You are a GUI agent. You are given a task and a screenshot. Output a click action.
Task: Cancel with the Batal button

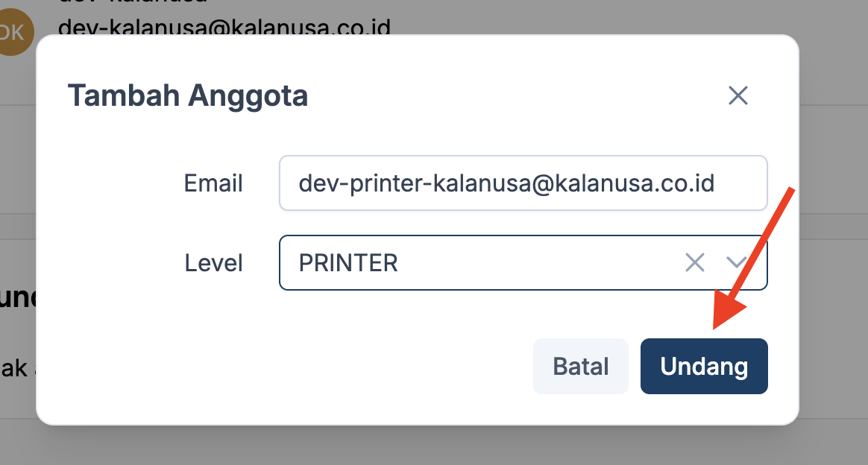(580, 366)
